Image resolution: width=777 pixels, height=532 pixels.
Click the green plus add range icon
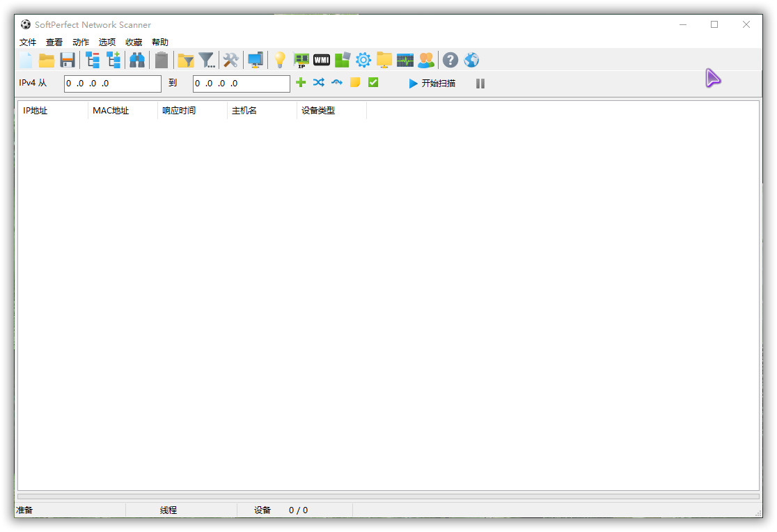click(x=301, y=83)
